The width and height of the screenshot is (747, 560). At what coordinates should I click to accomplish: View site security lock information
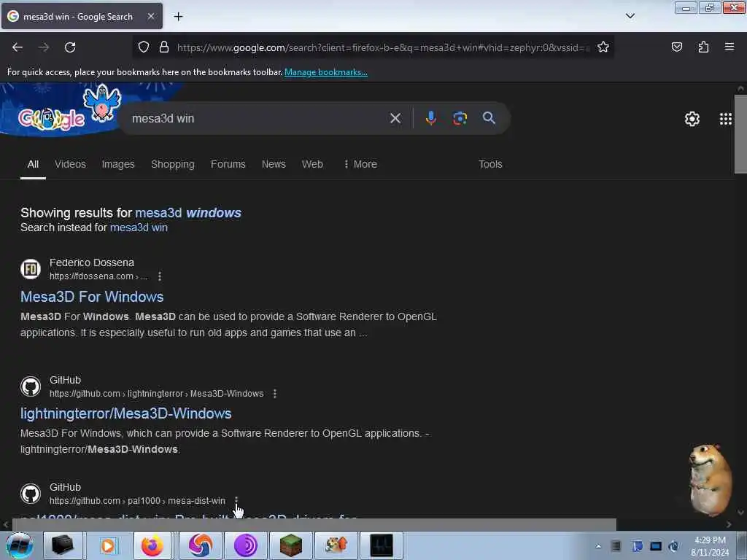click(x=164, y=47)
